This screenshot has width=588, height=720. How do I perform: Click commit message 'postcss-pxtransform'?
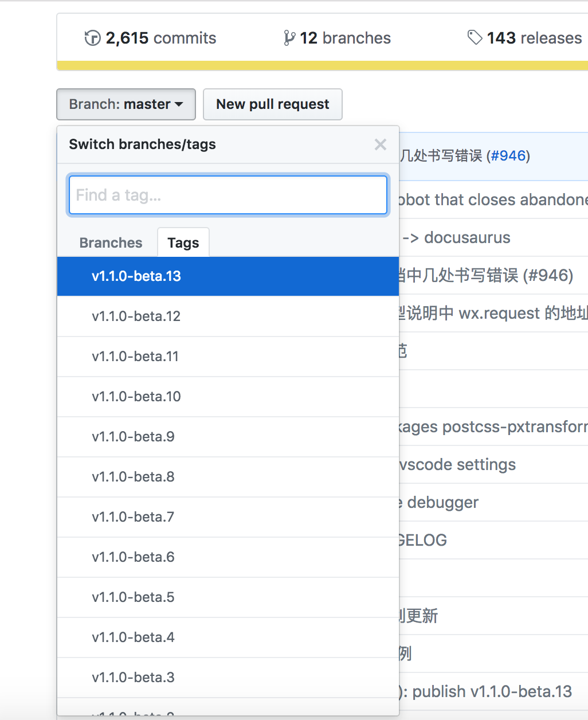[493, 426]
